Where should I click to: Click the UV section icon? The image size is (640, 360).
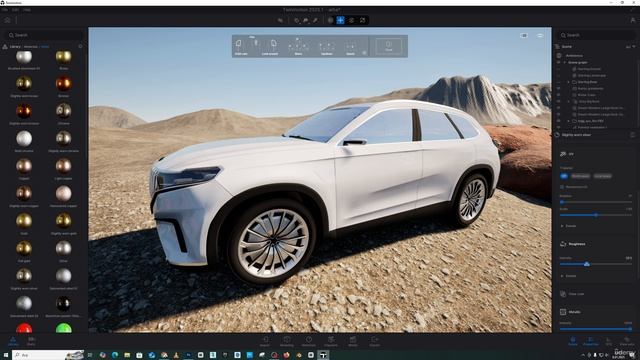pos(563,154)
